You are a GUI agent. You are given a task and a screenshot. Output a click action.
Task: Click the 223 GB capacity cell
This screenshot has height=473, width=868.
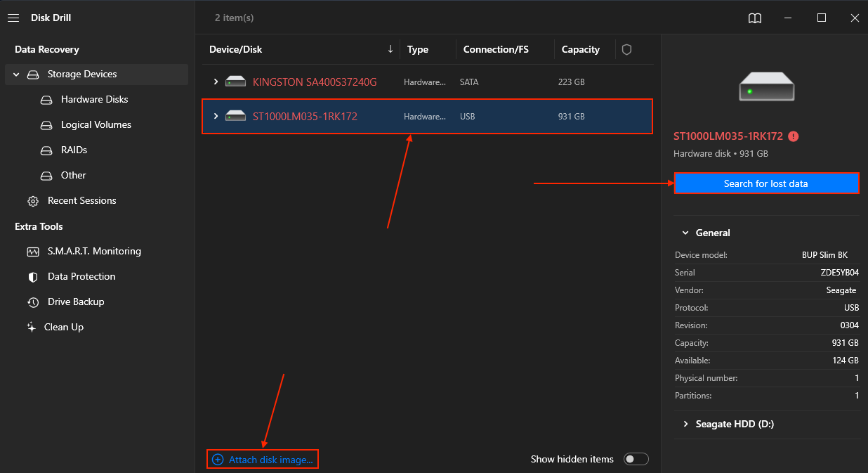[571, 82]
